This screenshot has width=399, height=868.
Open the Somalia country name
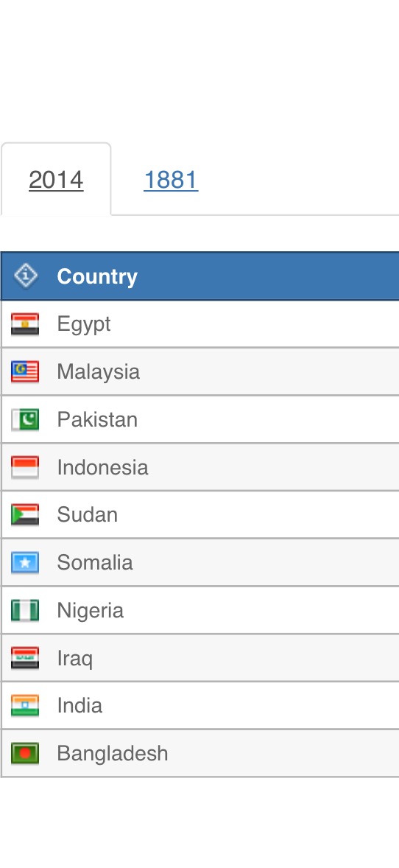(95, 563)
